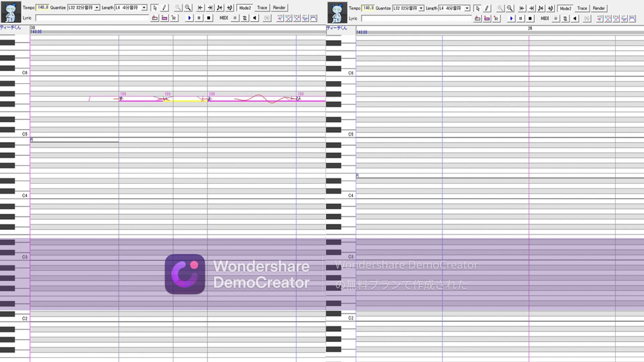Click the second envelope preset icon, left window
Viewport: 644px width, 362px height.
point(288,18)
